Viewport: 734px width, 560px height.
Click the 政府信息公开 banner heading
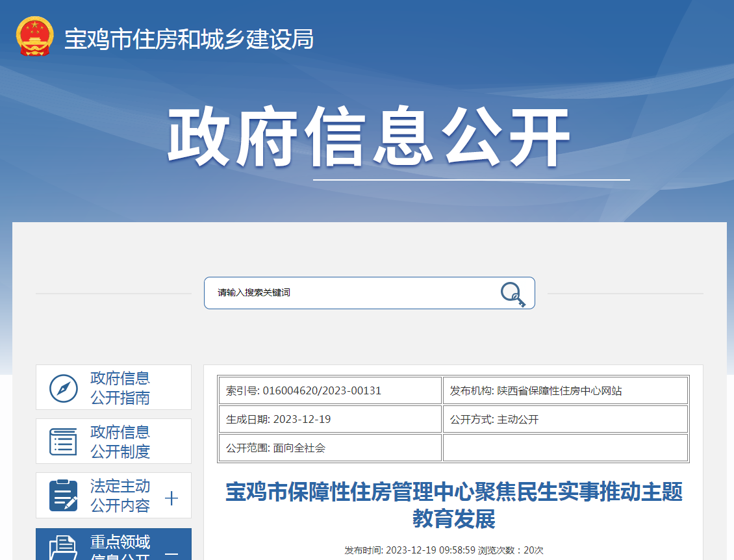click(368, 138)
